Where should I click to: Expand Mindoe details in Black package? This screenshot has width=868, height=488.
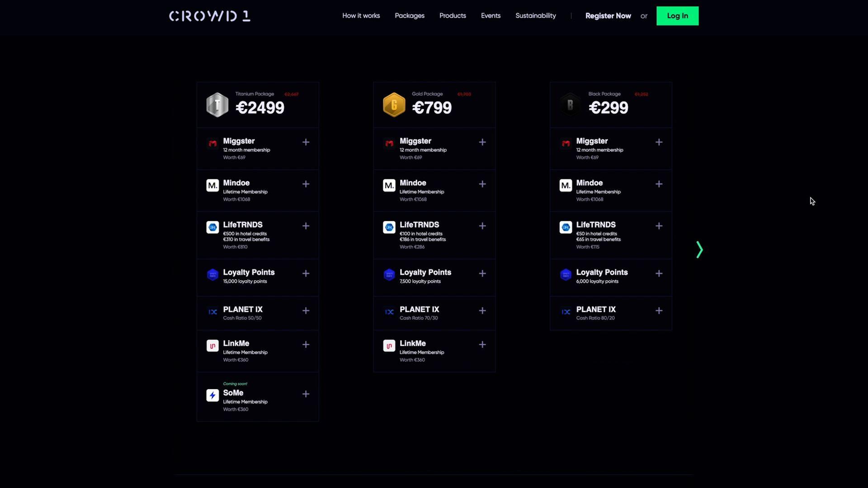[659, 184]
